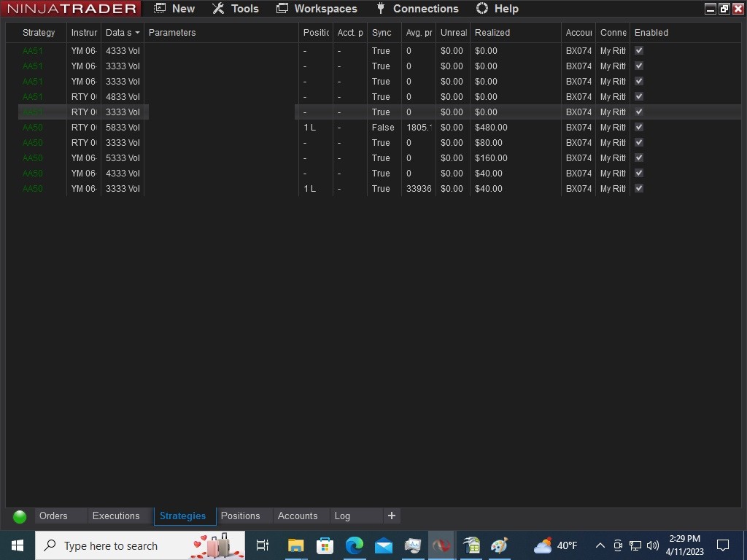Select the 5833 Vol data series cell
Screen dimensions: 747x560
tap(123, 128)
